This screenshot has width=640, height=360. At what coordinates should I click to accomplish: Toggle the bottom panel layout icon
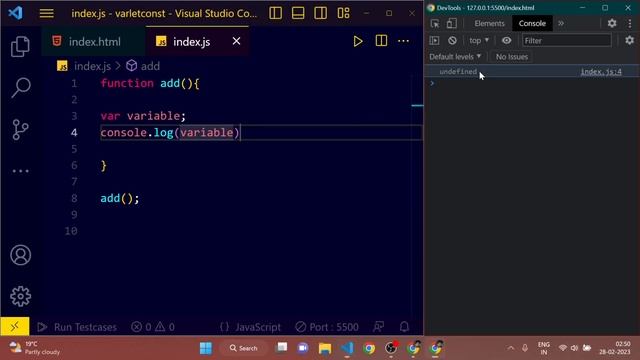click(298, 13)
